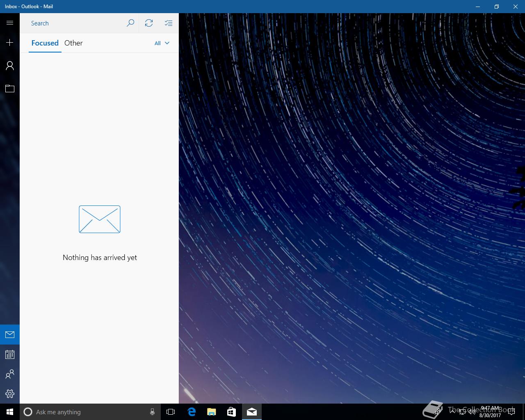This screenshot has width=525, height=420.
Task: Enter selection mode checklist icon
Action: (169, 23)
